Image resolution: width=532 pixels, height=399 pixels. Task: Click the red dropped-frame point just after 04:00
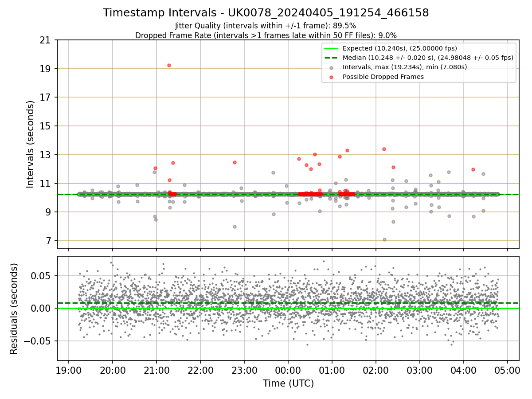click(x=473, y=169)
